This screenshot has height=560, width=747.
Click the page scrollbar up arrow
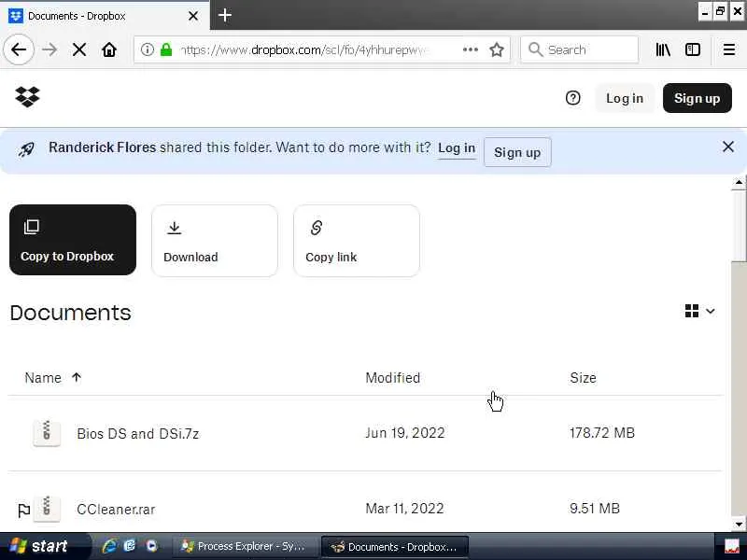(739, 182)
